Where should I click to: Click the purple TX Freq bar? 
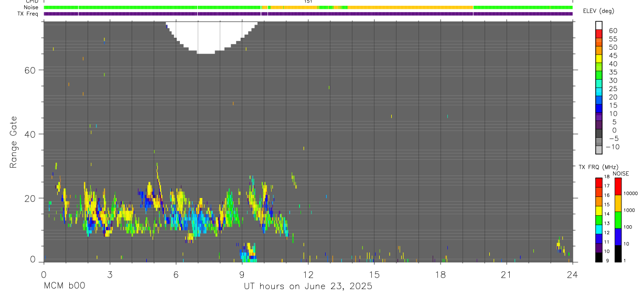pos(308,14)
